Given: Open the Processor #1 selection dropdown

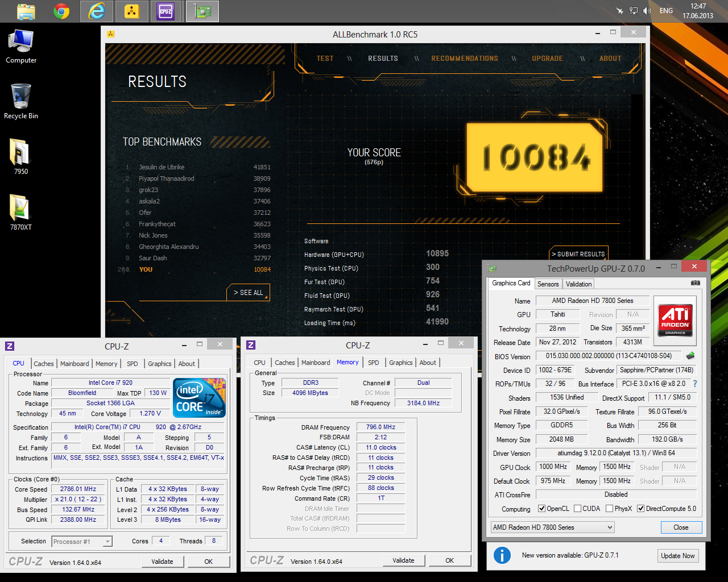Looking at the screenshot, I should pyautogui.click(x=82, y=542).
